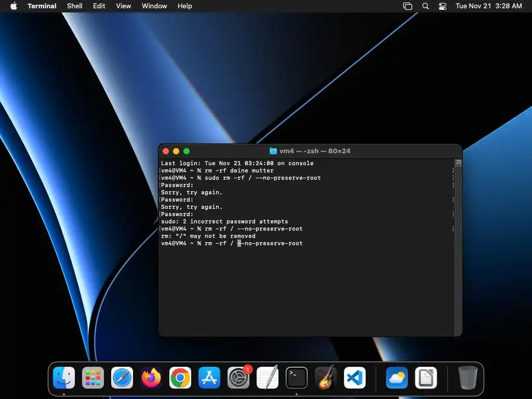This screenshot has height=399, width=532.
Task: Launch Firefox from the Dock
Action: coord(151,378)
